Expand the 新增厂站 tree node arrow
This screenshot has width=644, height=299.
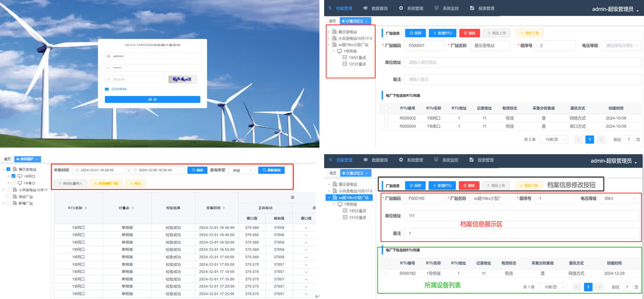click(x=3, y=203)
